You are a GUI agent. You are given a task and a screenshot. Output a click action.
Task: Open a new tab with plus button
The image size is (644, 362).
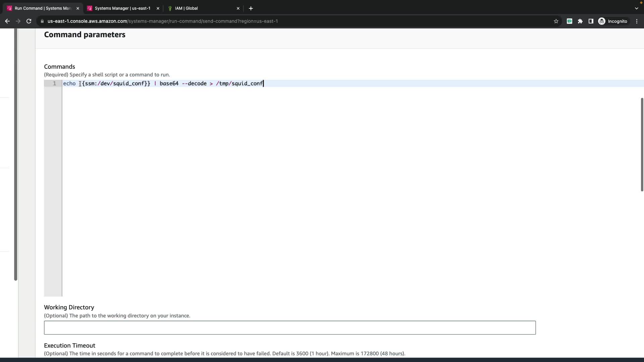click(251, 8)
